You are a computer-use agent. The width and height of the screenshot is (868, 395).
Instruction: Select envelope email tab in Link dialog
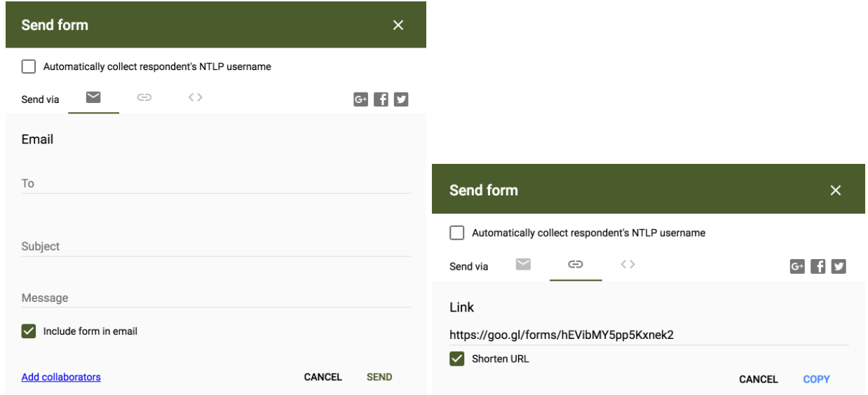522,264
